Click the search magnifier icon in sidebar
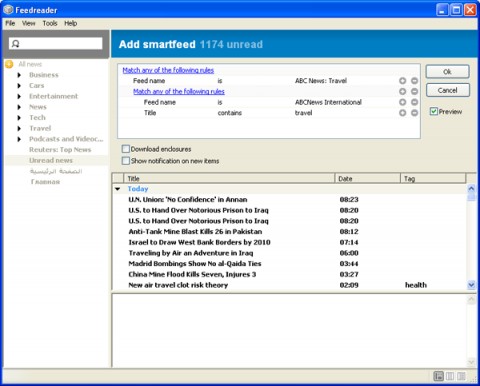Viewport: 480px width, 386px height. (15, 43)
